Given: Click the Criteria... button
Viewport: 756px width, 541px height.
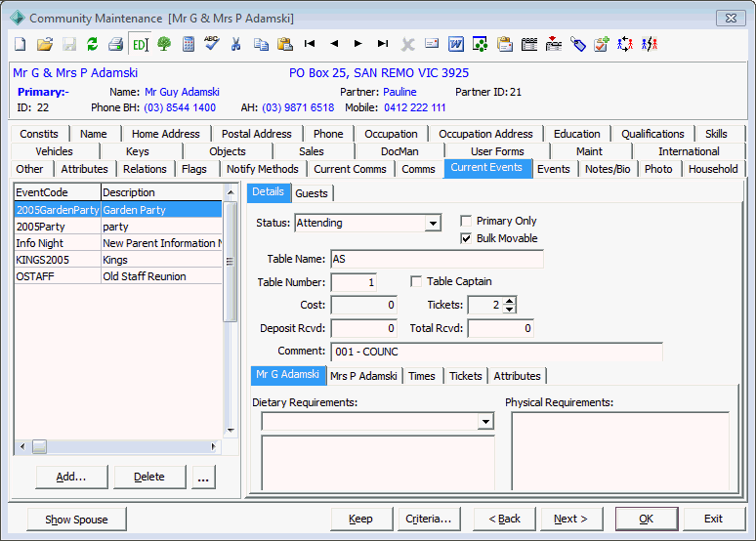Looking at the screenshot, I should [429, 519].
